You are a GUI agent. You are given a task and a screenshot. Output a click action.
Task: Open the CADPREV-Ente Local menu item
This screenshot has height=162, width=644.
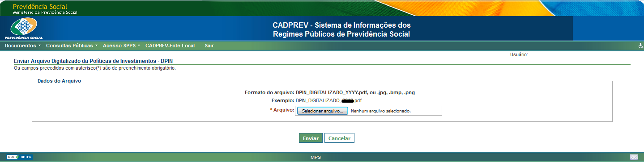(x=170, y=46)
